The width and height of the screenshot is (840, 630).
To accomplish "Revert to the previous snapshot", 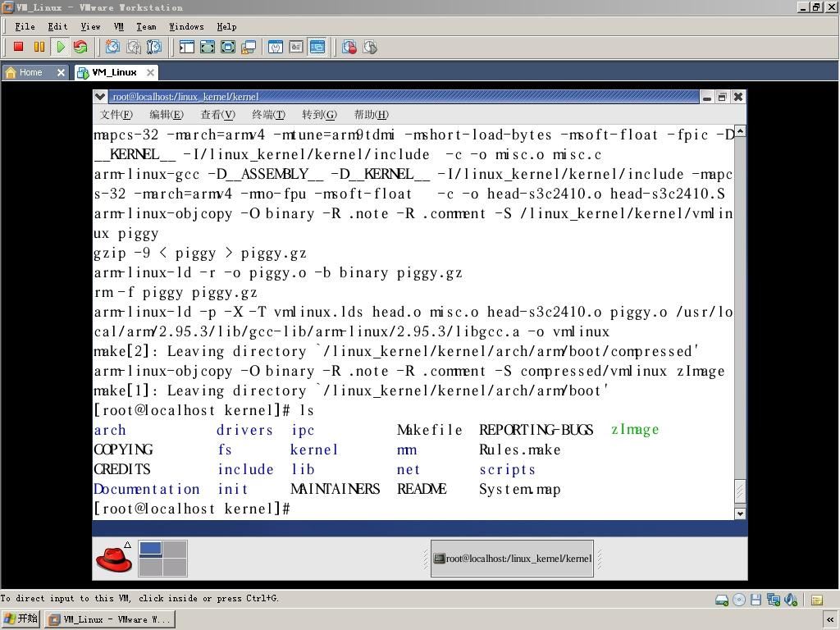I will click(x=134, y=47).
